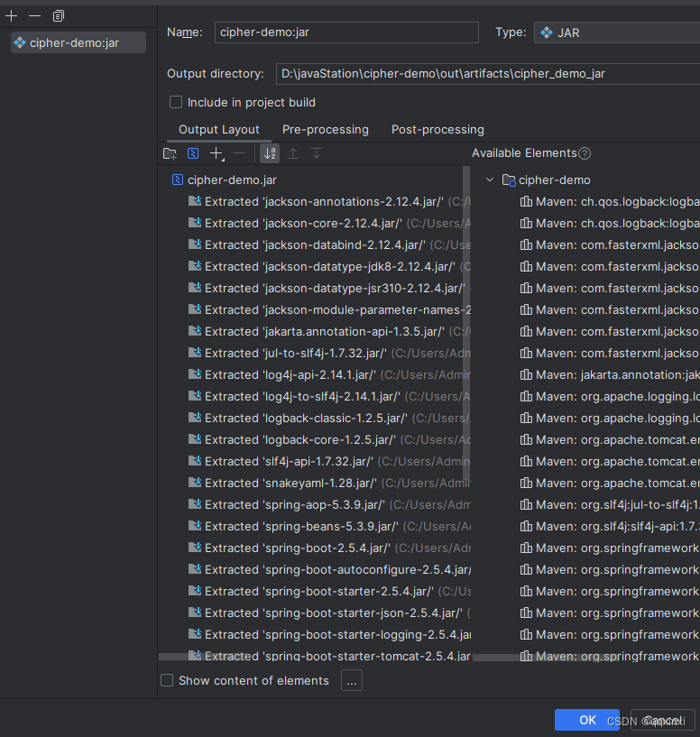
Task: Click icon of spring-boot-2.5.4 extracted entry
Action: (195, 547)
